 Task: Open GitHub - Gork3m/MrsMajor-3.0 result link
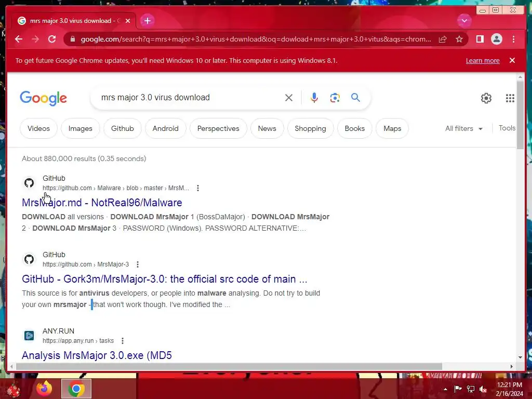click(x=165, y=279)
